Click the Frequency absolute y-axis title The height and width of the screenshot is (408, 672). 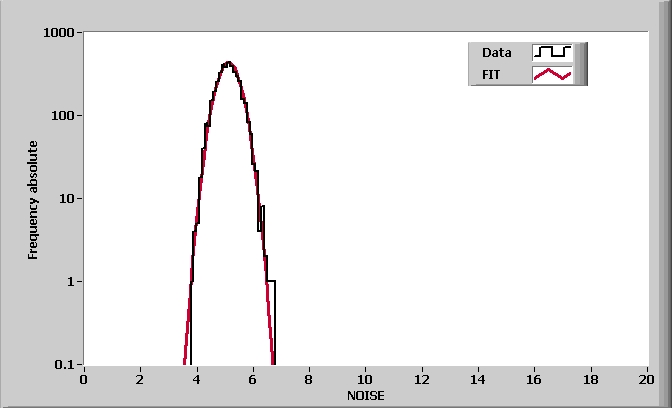[33, 199]
